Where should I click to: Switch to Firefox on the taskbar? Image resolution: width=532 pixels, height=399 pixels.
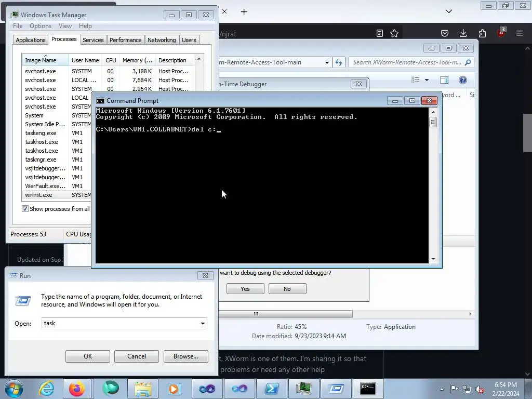click(77, 389)
